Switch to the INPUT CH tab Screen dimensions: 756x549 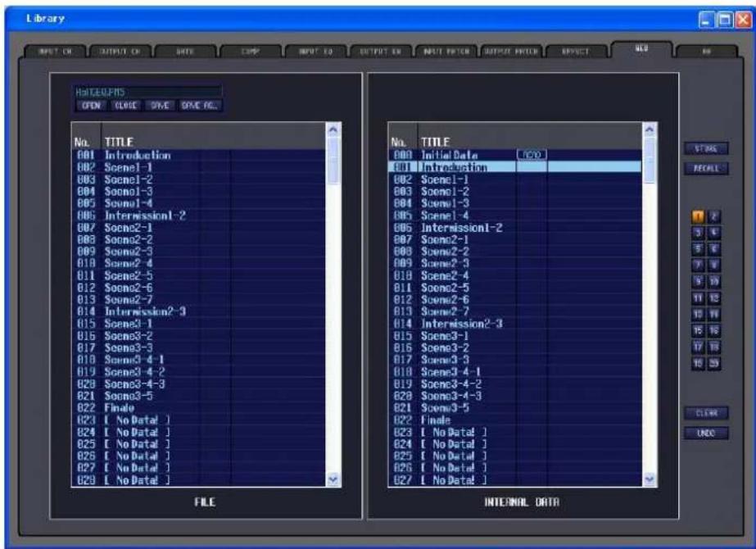[x=55, y=52]
